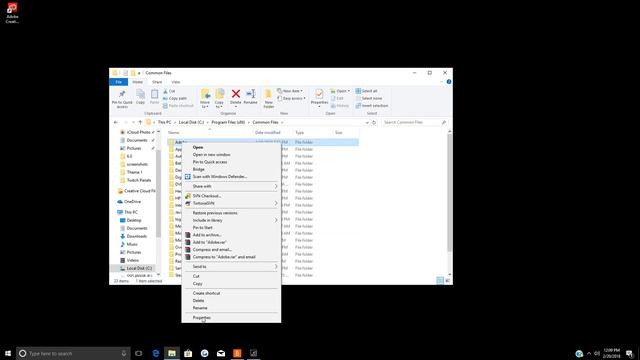Screen dimensions: 640x360
Task: Click the large icons view button in status bar
Action: pyautogui.click(x=448, y=280)
